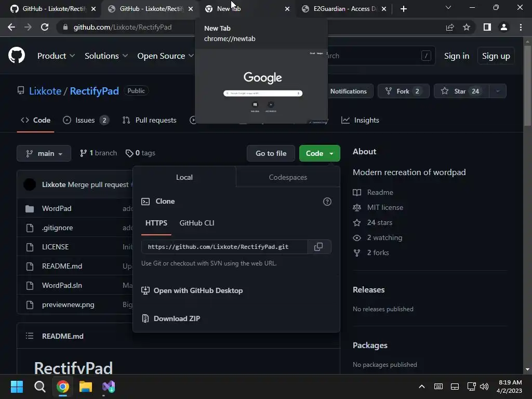532x399 pixels.
Task: Open Chrome profile avatar
Action: tap(504, 27)
